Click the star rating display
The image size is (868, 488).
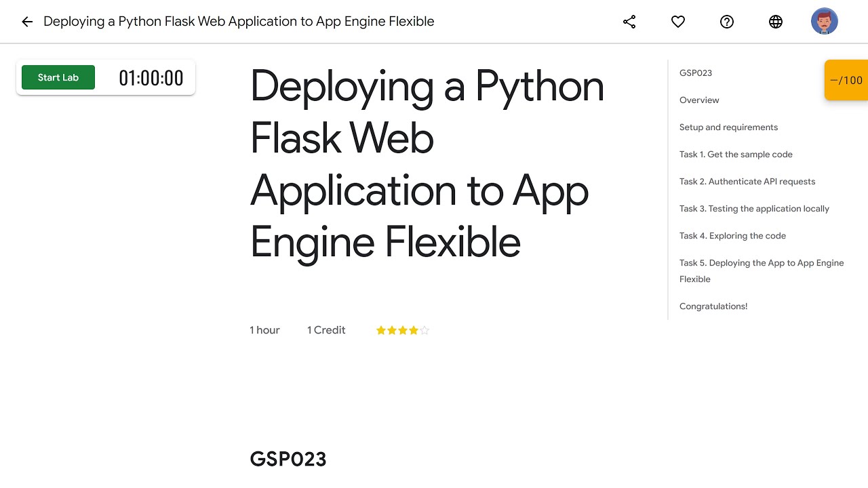coord(403,331)
